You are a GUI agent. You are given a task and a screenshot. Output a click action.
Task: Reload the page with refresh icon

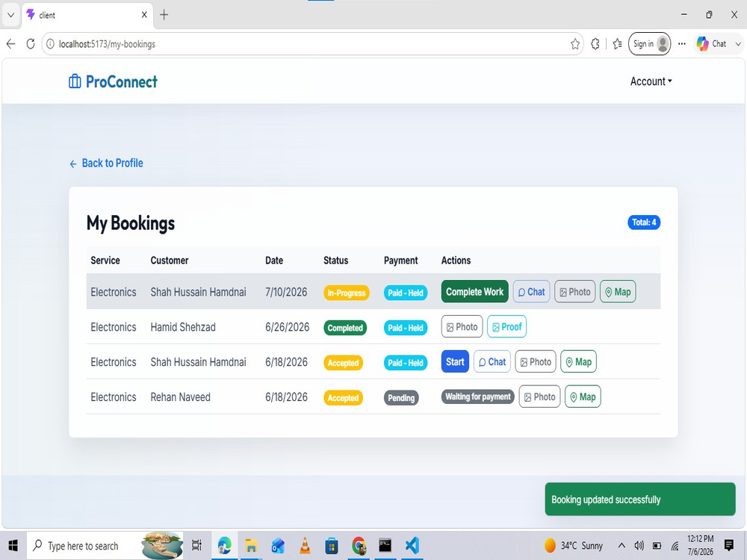(x=31, y=44)
